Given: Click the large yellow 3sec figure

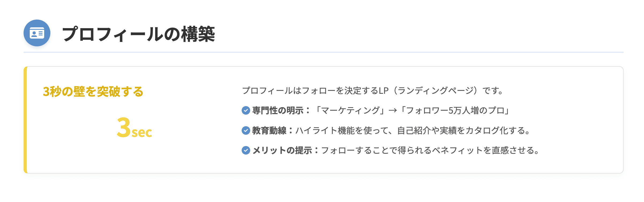Looking at the screenshot, I should coord(134,127).
